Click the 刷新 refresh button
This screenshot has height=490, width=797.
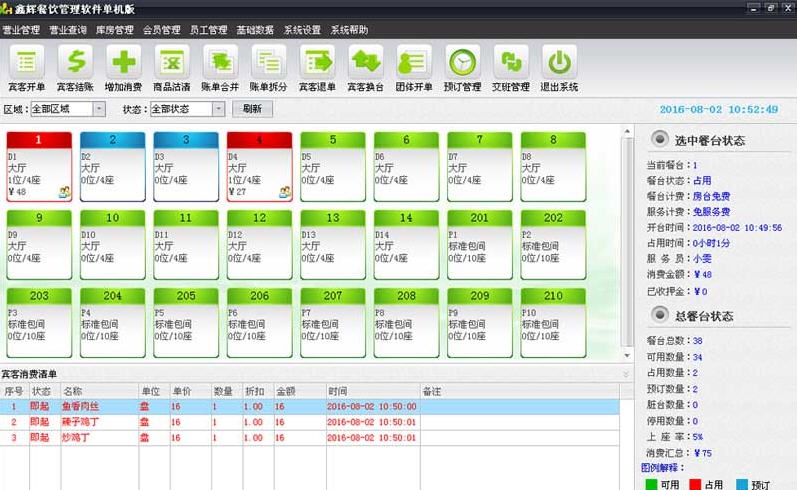[252, 109]
